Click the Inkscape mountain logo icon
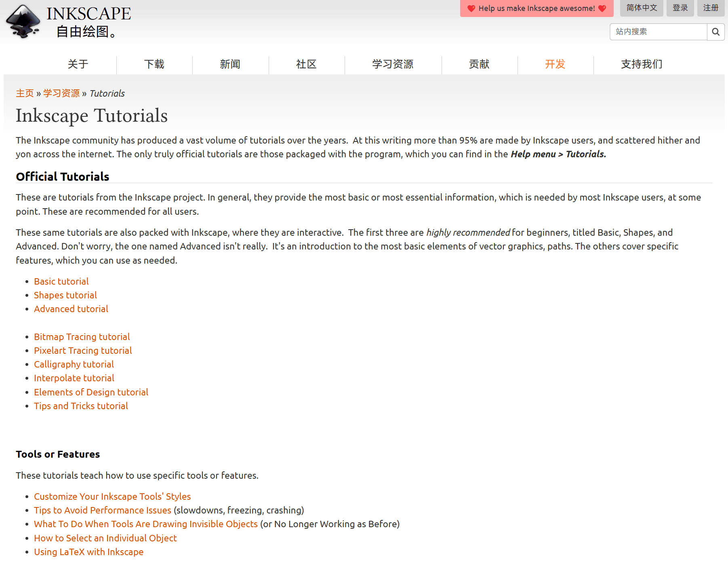The image size is (728, 564). 23,21
